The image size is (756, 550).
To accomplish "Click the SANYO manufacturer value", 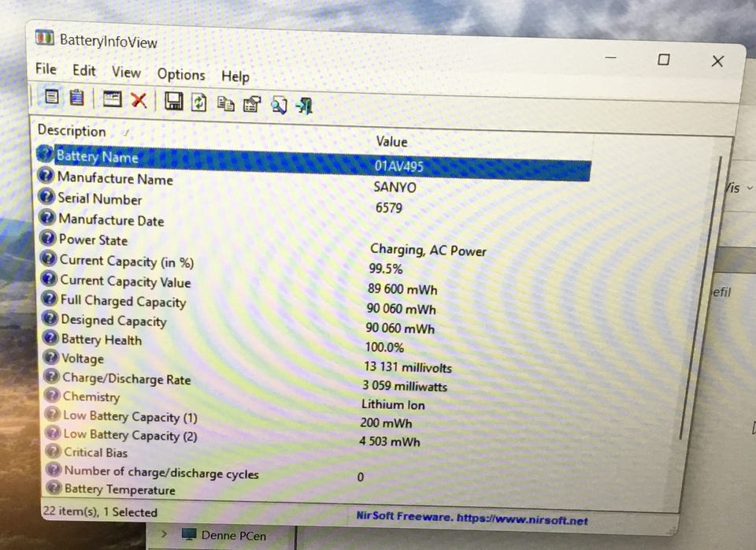I will (395, 187).
